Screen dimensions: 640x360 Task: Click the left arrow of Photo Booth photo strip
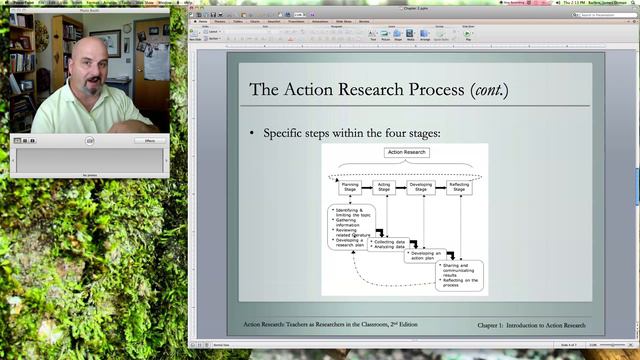point(13,160)
